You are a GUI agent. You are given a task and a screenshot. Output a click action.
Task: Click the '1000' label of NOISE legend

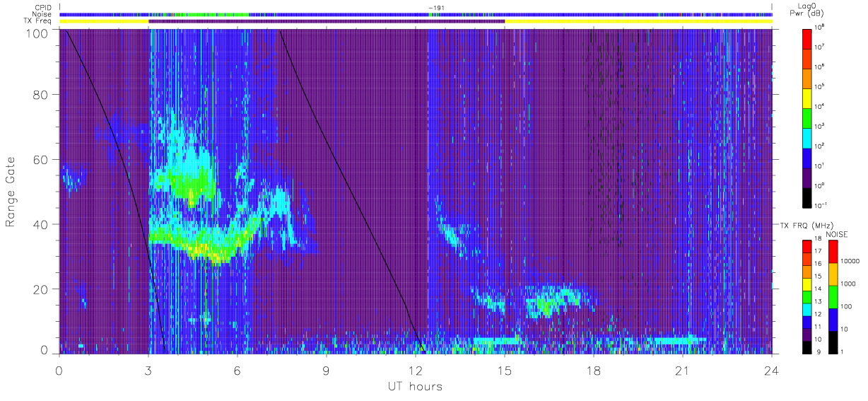[x=848, y=285]
